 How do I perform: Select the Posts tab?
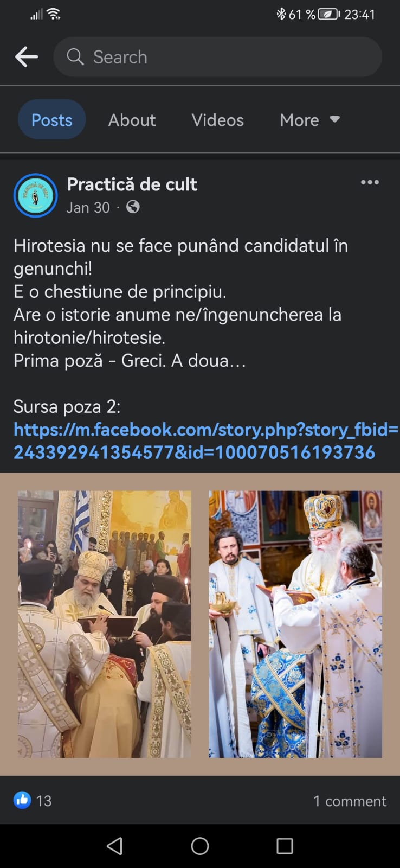coord(51,120)
